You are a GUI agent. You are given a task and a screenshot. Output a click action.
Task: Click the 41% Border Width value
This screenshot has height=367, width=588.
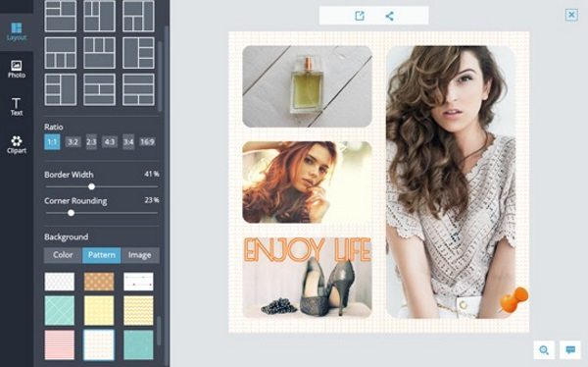[152, 174]
